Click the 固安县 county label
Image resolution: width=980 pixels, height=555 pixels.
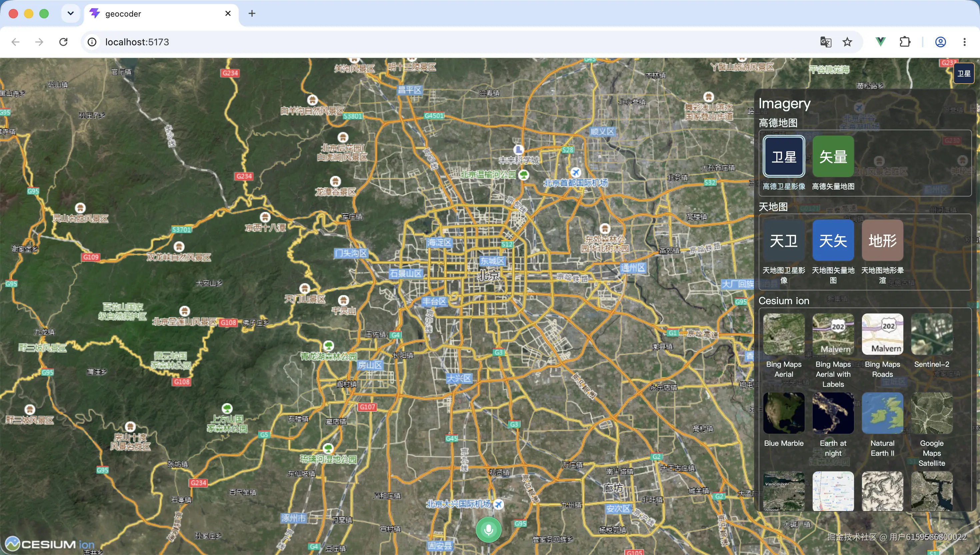439,545
